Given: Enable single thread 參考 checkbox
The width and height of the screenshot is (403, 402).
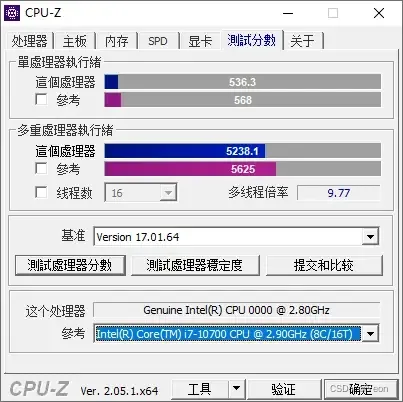Looking at the screenshot, I should coord(41,99).
